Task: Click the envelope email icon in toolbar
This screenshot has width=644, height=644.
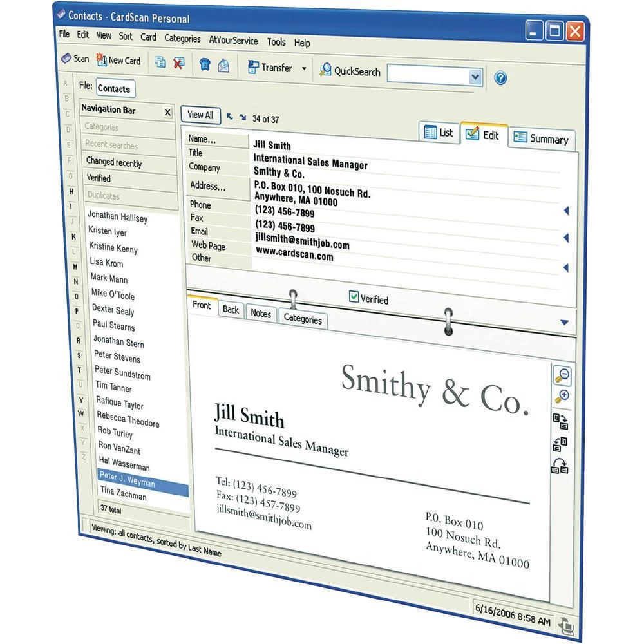Action: coord(223,65)
